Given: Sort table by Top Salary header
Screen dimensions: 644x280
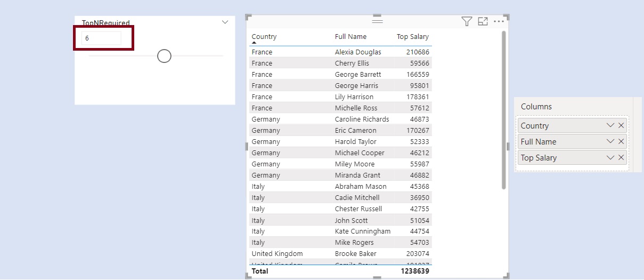Looking at the screenshot, I should pyautogui.click(x=412, y=37).
